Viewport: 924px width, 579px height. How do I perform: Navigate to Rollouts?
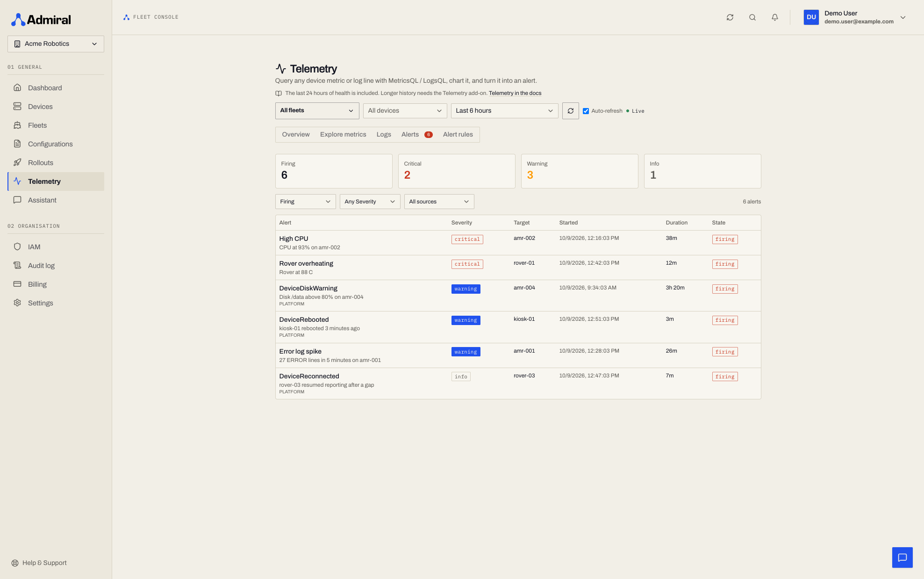click(x=56, y=163)
